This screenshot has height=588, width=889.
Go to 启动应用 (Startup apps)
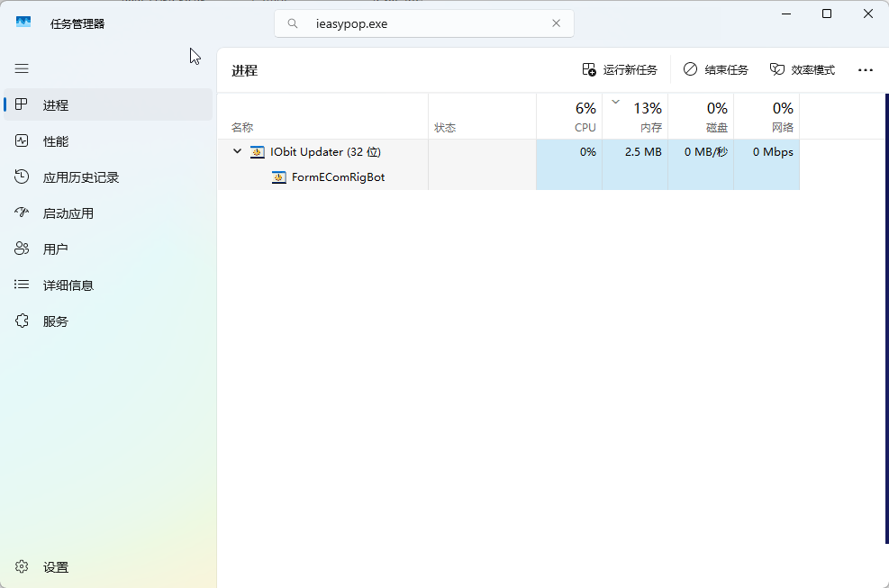[68, 213]
